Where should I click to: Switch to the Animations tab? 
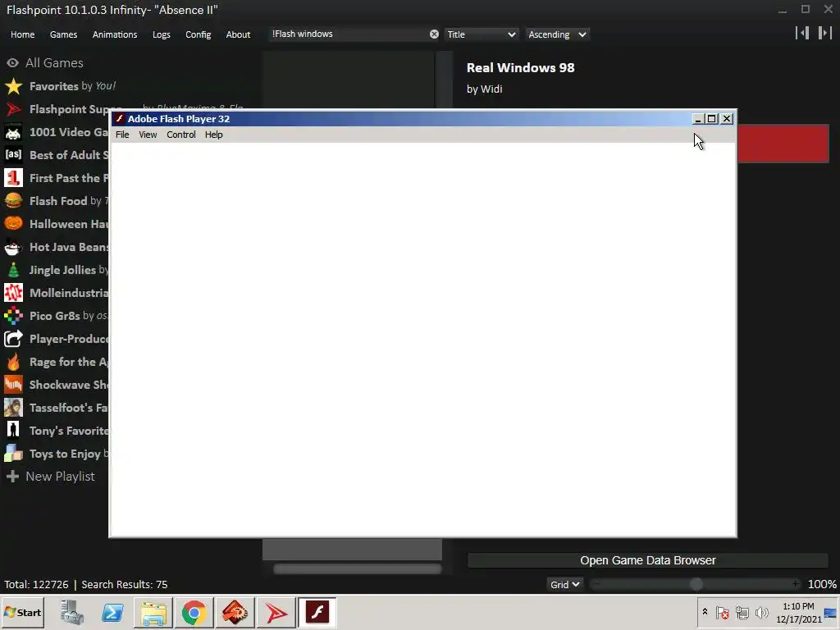click(x=115, y=34)
